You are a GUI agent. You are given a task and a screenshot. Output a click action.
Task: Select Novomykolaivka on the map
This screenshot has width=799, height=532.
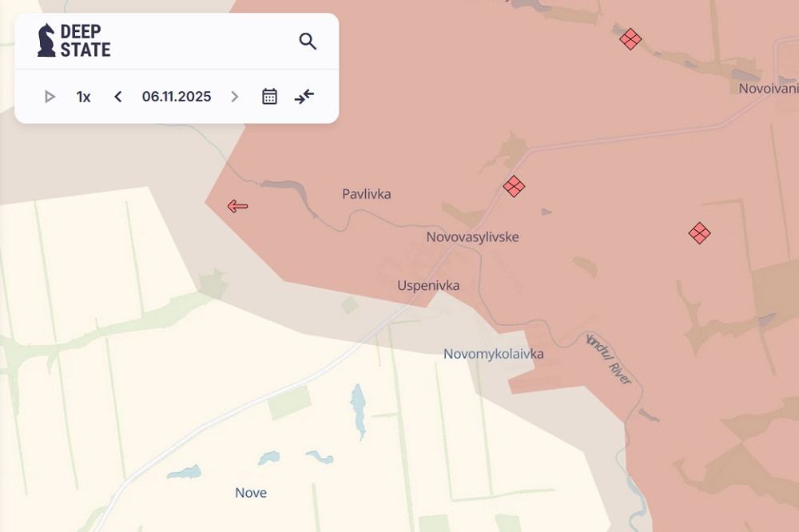[495, 352]
